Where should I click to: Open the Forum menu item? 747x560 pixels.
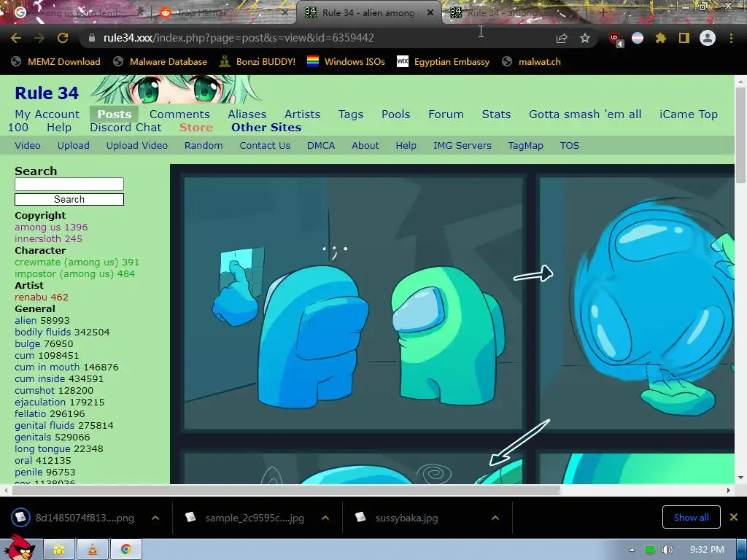tap(446, 114)
